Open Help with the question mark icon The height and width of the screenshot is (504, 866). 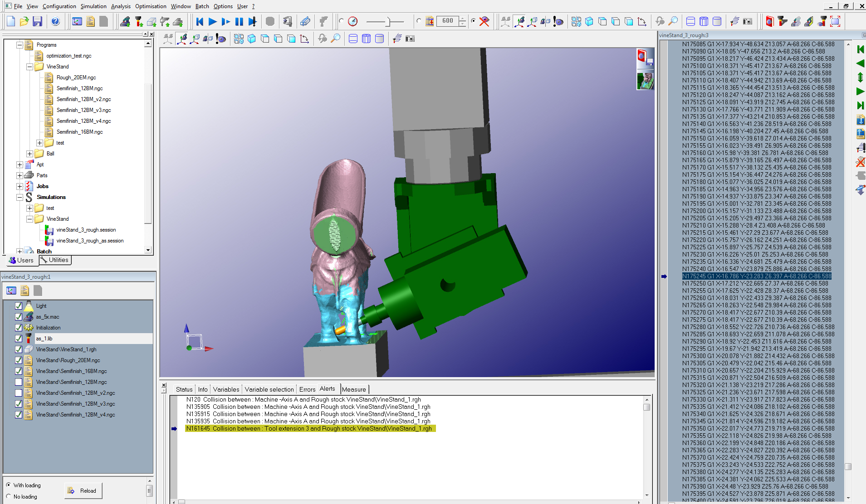click(x=55, y=21)
